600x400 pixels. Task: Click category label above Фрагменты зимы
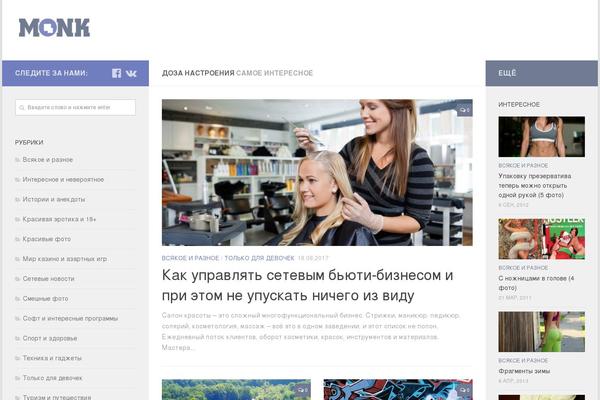523,361
